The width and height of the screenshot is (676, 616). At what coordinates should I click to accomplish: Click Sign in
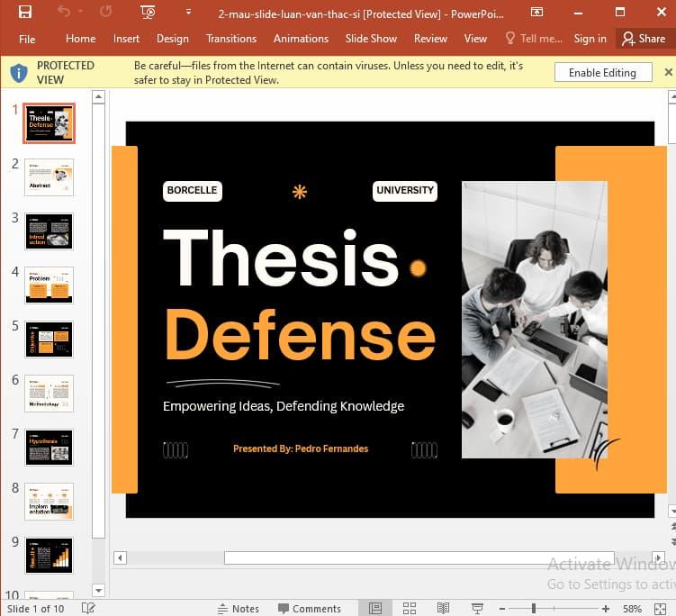tap(590, 39)
